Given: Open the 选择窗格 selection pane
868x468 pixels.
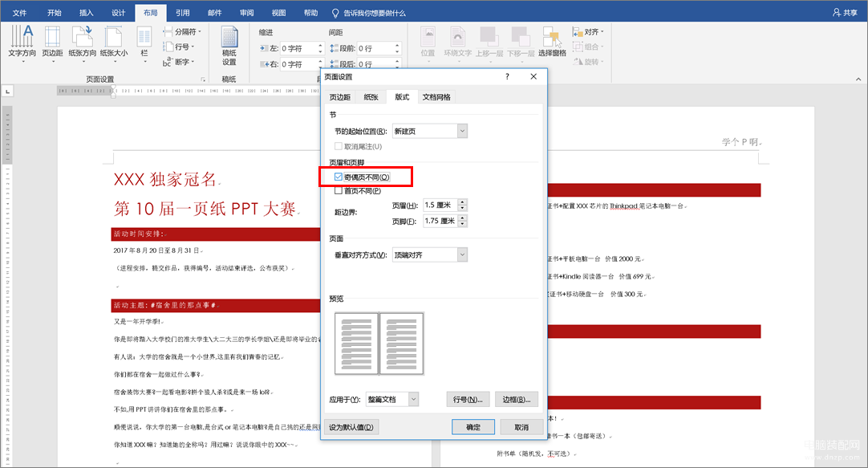Looking at the screenshot, I should coord(553,42).
